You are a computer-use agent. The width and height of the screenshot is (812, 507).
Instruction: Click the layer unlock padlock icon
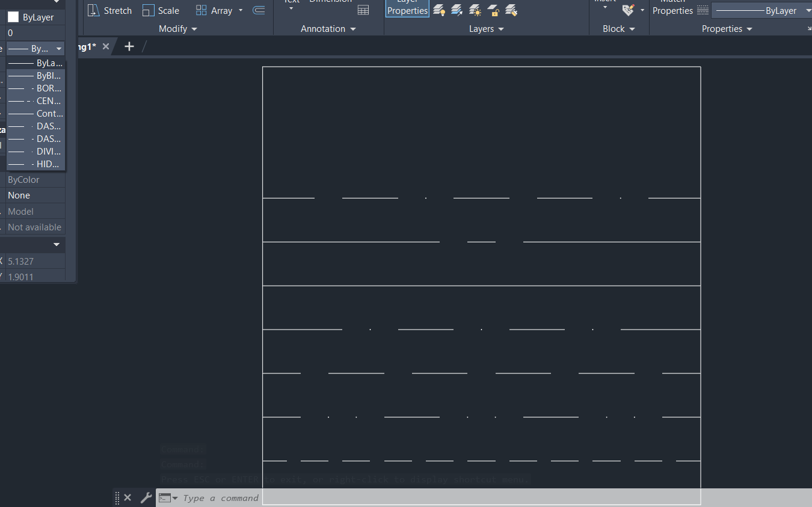pyautogui.click(x=493, y=10)
